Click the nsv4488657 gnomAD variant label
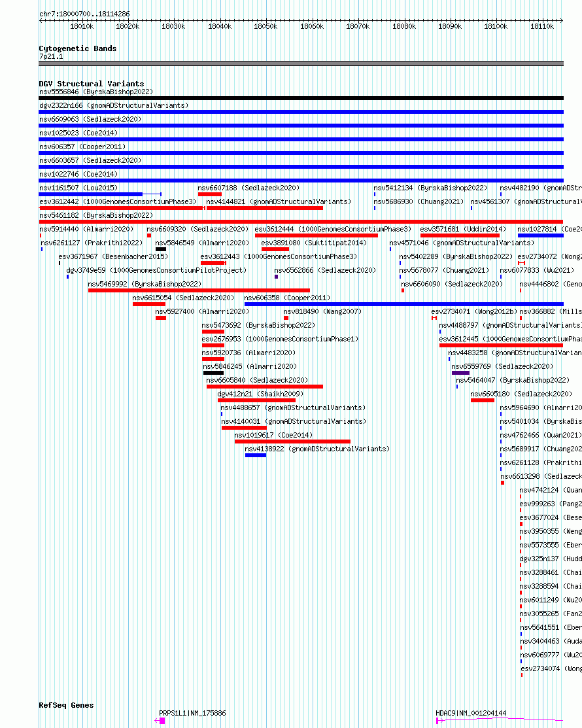582x728 pixels. coord(294,407)
